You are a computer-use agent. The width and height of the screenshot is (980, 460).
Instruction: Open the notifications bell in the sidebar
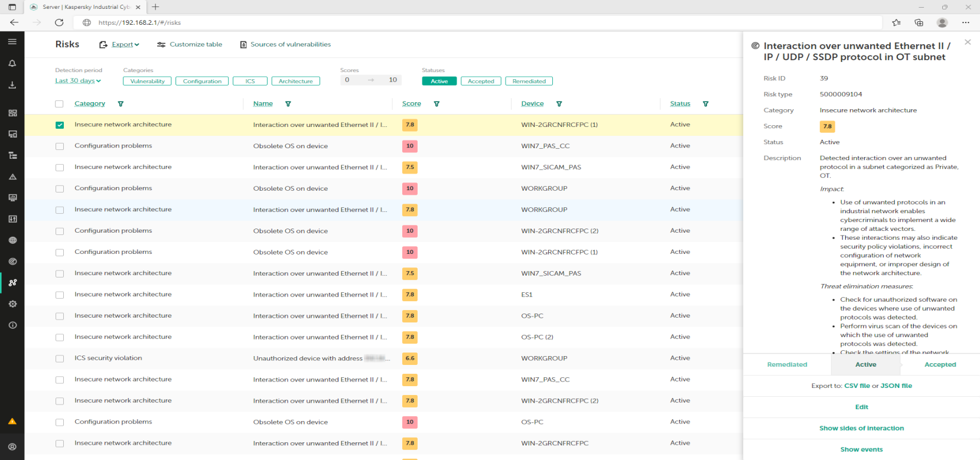[x=12, y=63]
